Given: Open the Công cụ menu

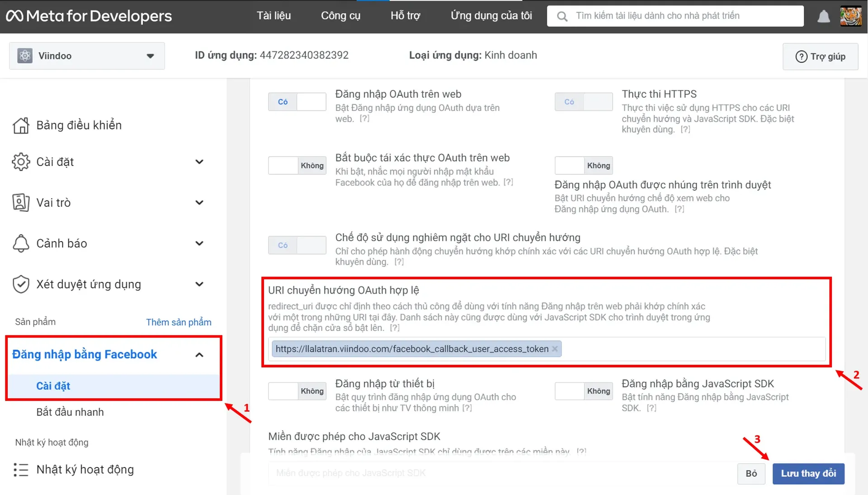Looking at the screenshot, I should pos(340,16).
